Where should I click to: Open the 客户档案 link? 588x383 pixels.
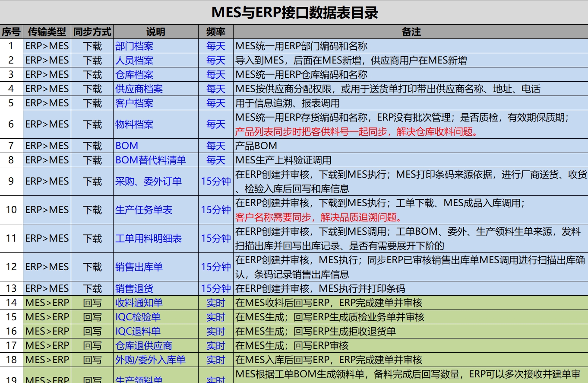pos(134,103)
